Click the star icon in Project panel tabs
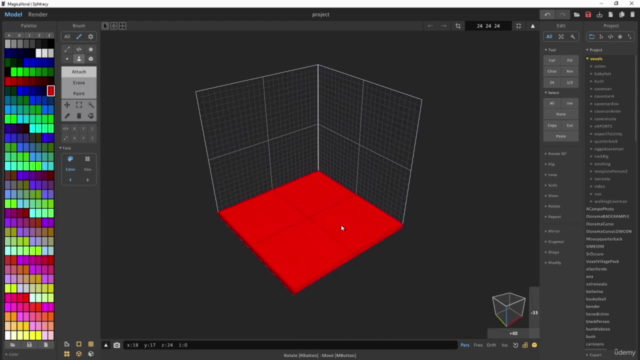This screenshot has width=640, height=360. 620,37
